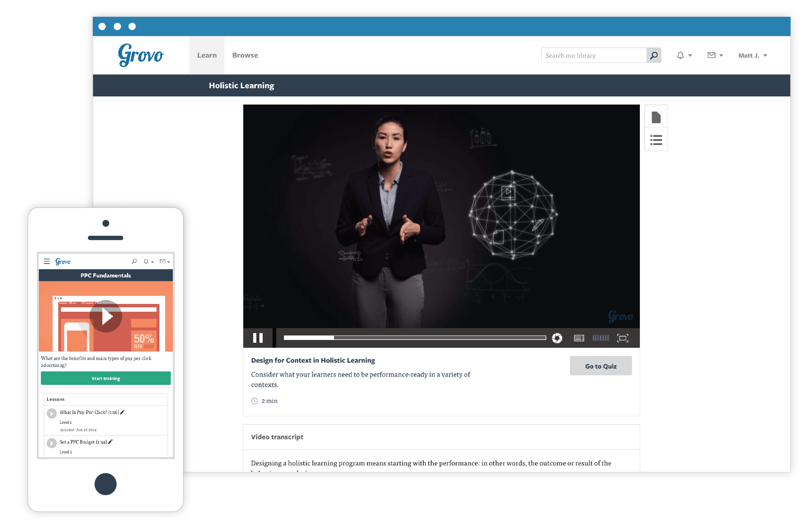Switch to the Browse tab
Screen dimensions: 811x532
[x=245, y=55]
